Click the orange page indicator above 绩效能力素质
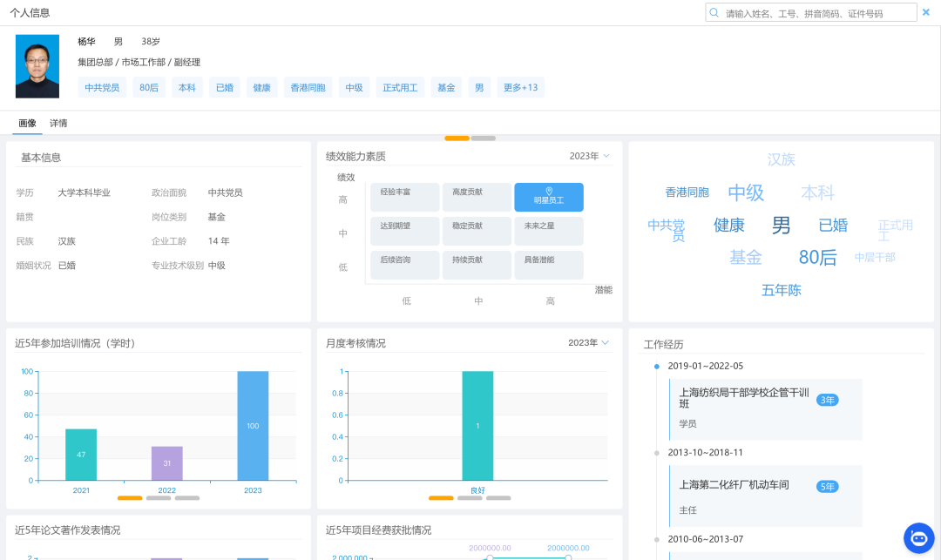 (457, 138)
